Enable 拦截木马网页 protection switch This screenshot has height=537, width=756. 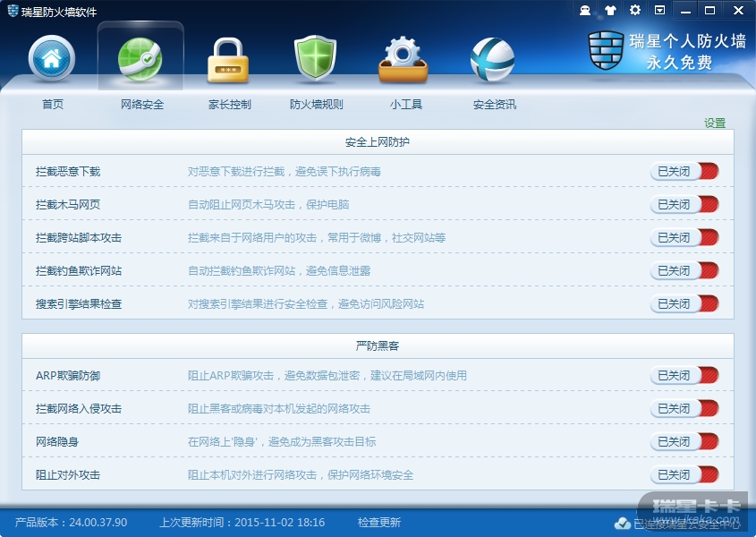coord(684,205)
